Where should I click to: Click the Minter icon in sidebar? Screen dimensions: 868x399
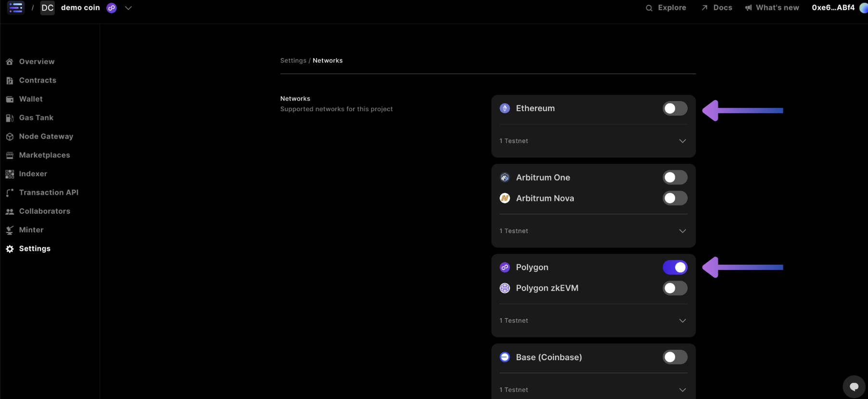pyautogui.click(x=10, y=230)
